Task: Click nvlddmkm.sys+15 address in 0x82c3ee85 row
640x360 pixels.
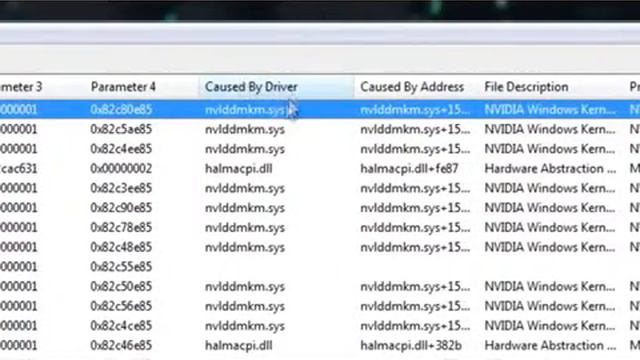Action: pos(415,188)
